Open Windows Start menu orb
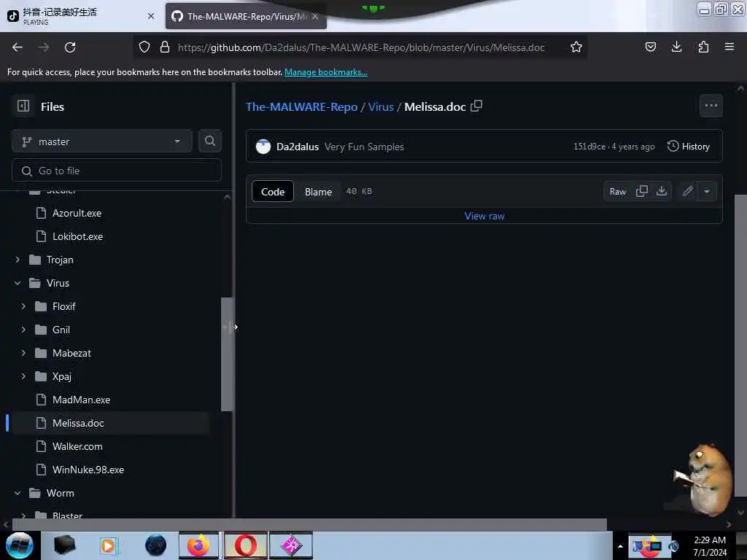 coord(20,545)
